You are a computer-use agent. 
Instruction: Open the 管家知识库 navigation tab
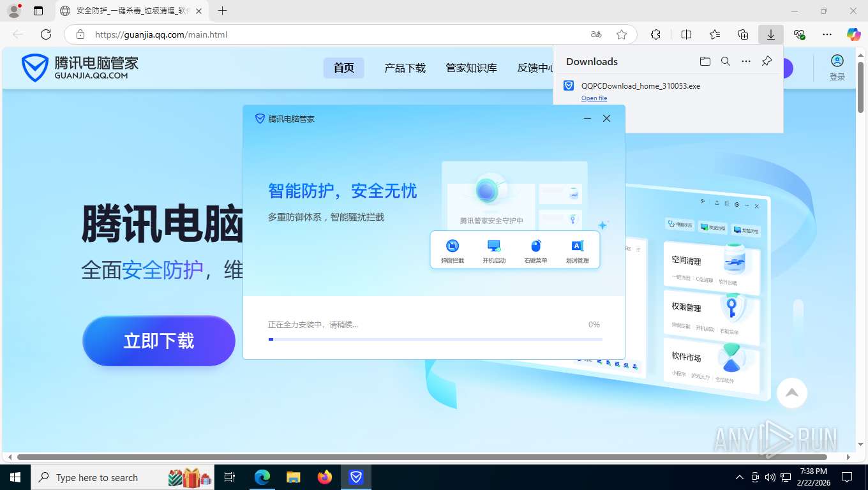pyautogui.click(x=471, y=68)
